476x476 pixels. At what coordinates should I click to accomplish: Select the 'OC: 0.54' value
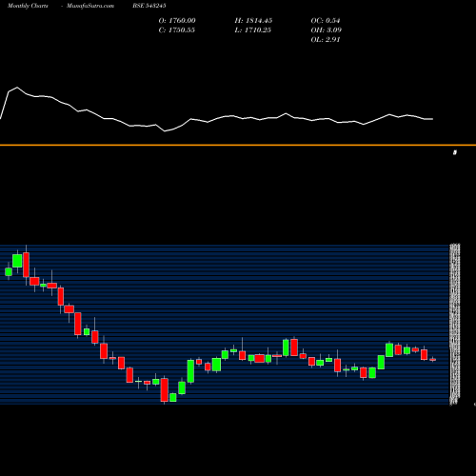point(326,21)
